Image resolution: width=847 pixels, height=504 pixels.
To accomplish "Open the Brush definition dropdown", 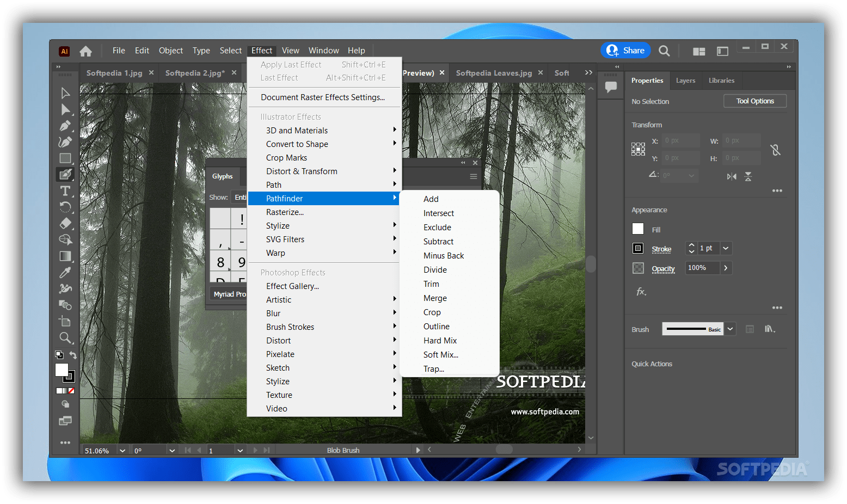I will point(731,329).
